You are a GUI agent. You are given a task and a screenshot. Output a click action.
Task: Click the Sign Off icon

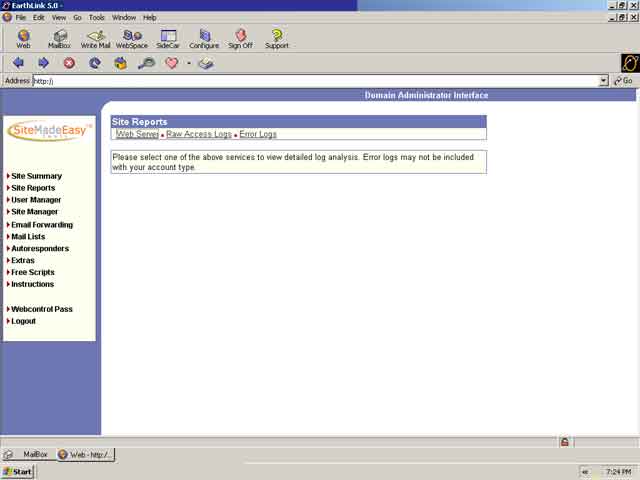(x=240, y=38)
